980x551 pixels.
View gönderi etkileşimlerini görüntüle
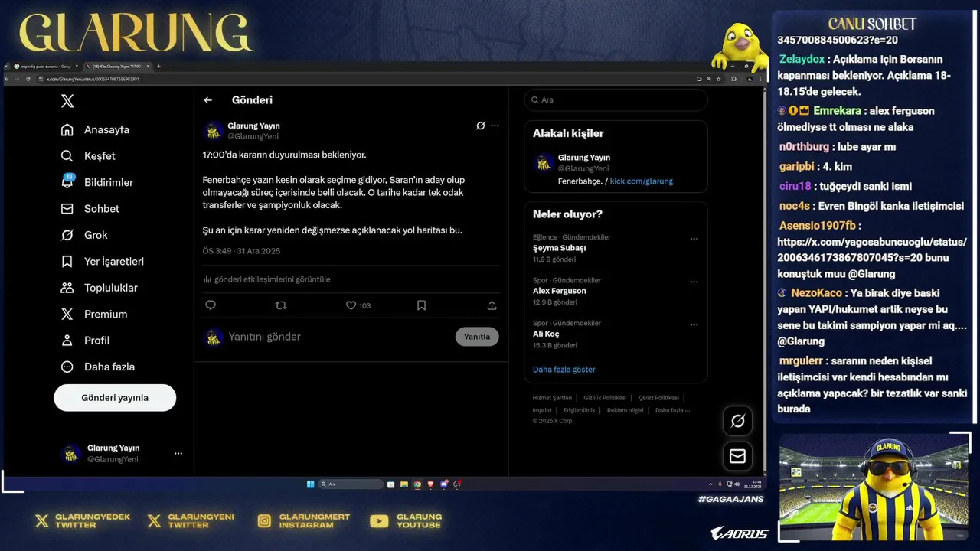[x=266, y=279]
